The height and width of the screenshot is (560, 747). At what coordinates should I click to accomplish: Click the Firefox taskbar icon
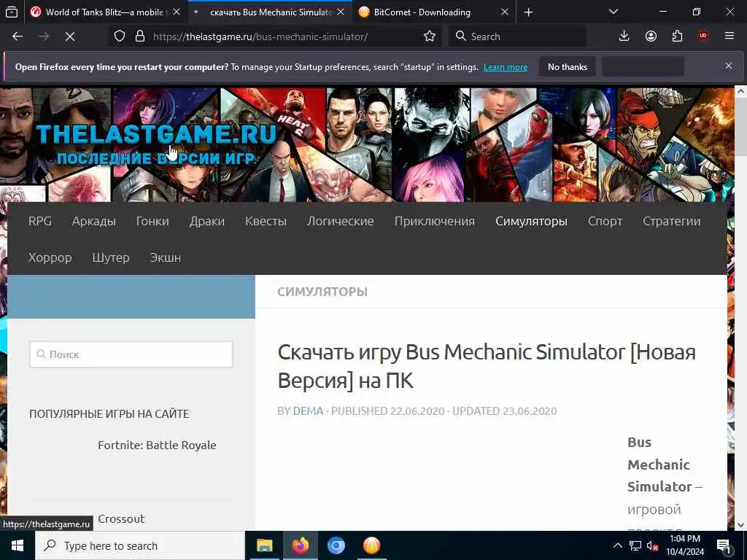tap(300, 545)
